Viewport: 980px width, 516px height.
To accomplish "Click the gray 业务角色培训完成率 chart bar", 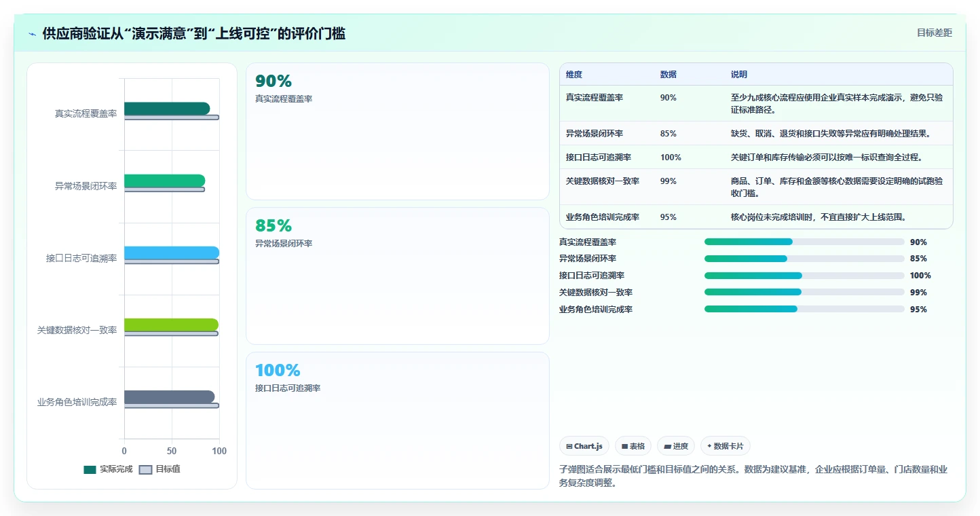I will tap(169, 397).
